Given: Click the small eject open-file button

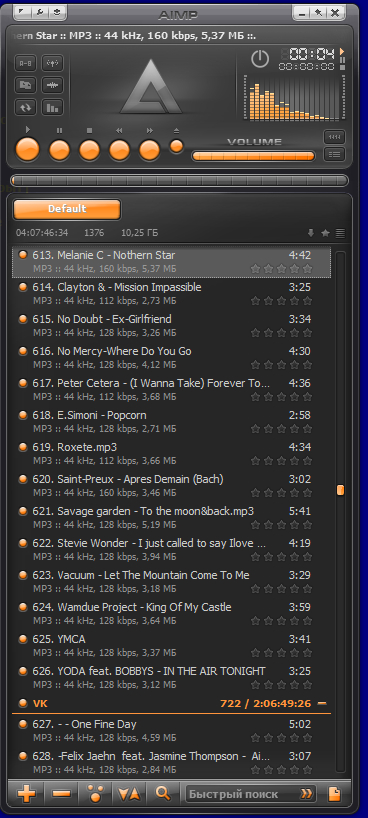Looking at the screenshot, I should pos(177,146).
